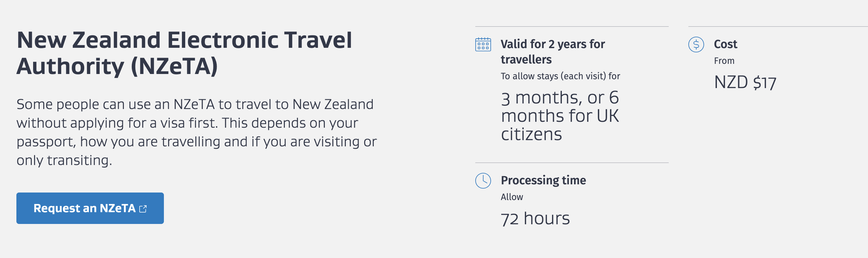Open the Request an NZeTA button
Image resolution: width=868 pixels, height=258 pixels.
[x=90, y=208]
